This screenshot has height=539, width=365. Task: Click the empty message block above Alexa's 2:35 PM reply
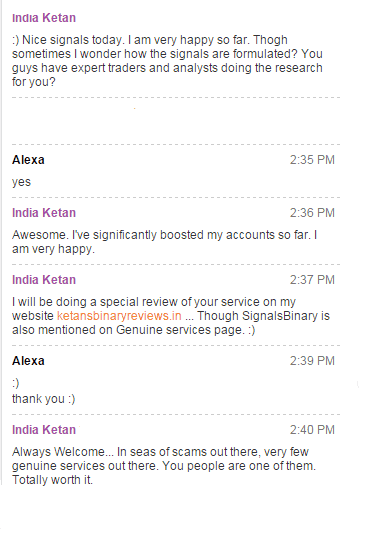tap(176, 121)
